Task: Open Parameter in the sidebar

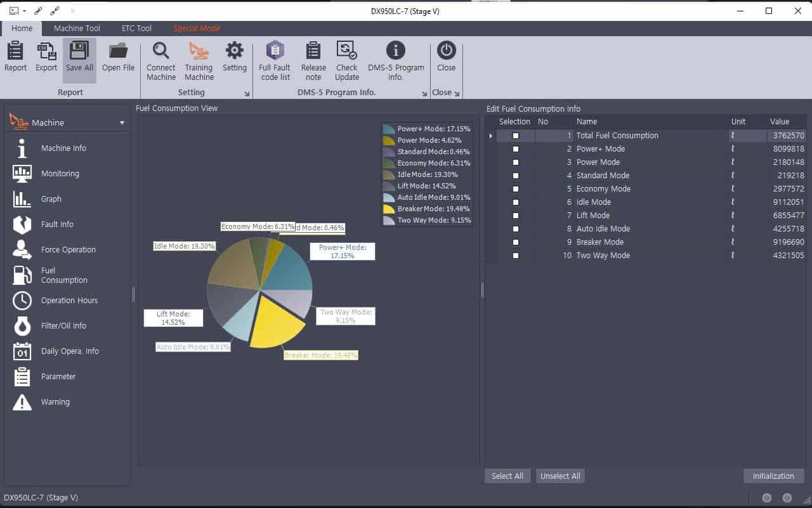Action: coord(58,377)
